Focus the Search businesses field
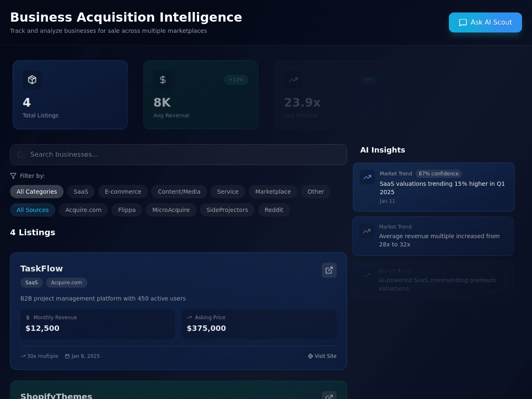Image resolution: width=532 pixels, height=399 pixels. [178, 155]
